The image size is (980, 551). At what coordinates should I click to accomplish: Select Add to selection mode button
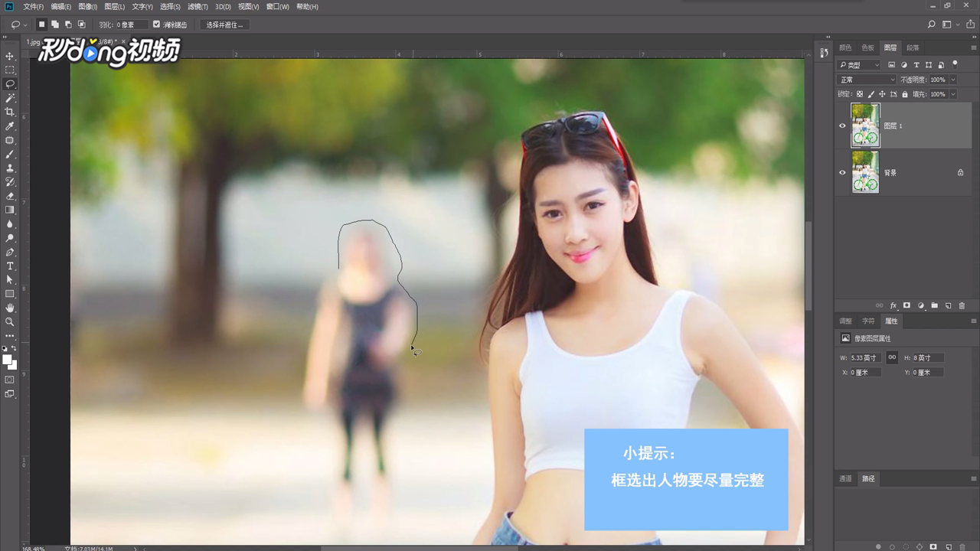click(x=55, y=24)
